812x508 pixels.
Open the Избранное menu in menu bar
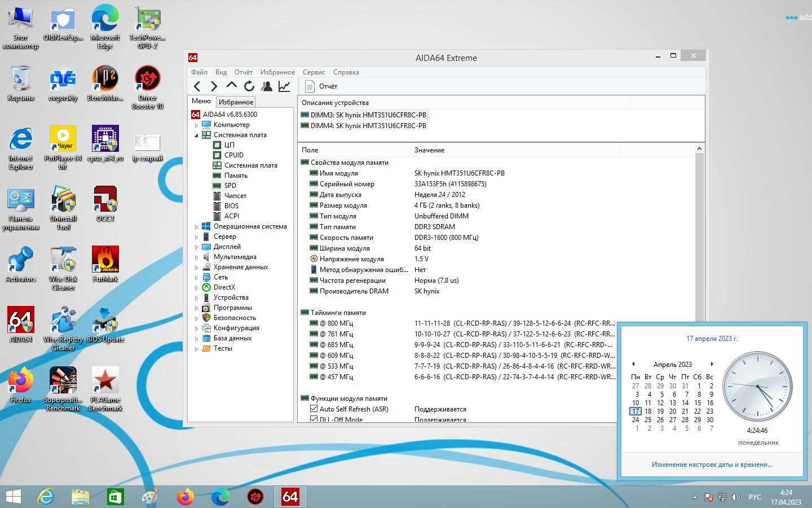coord(277,72)
